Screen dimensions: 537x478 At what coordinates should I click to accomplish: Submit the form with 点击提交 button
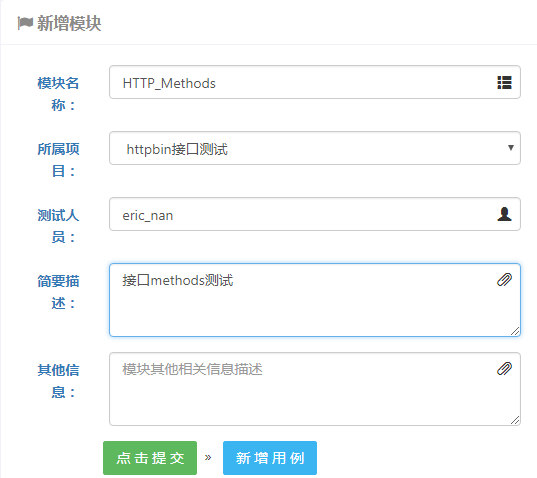pos(150,458)
